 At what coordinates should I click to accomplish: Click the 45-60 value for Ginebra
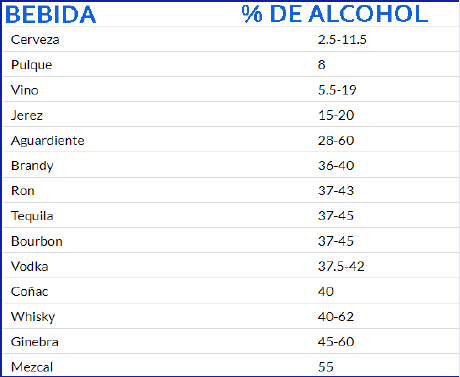[x=336, y=342]
